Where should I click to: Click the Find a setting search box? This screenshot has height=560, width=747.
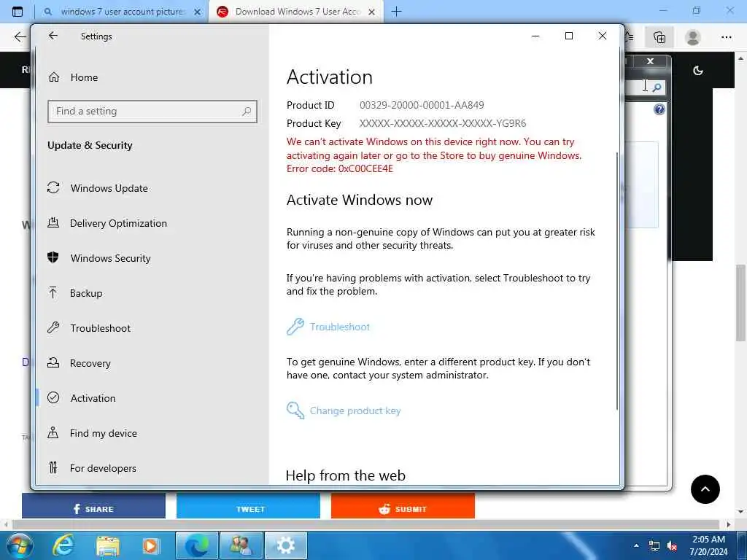point(152,112)
